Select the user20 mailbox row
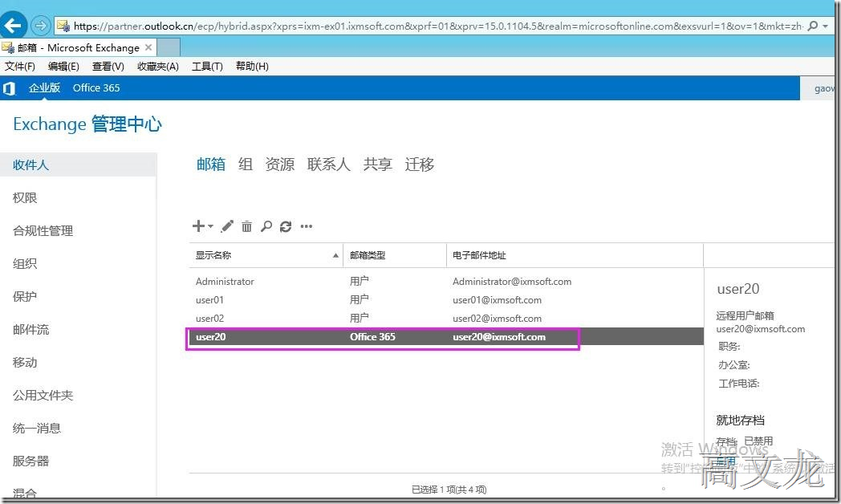The image size is (841, 504). [446, 337]
